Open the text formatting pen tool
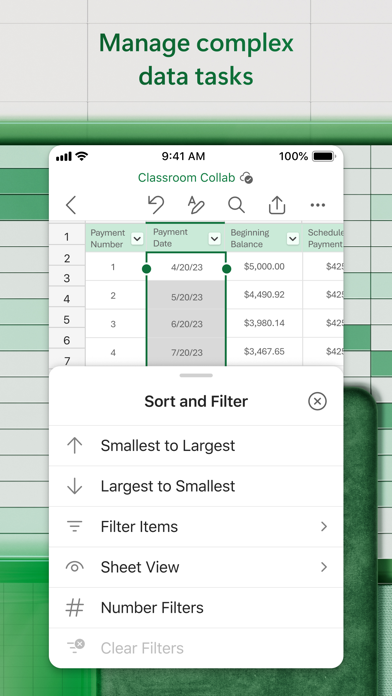 pyautogui.click(x=196, y=205)
